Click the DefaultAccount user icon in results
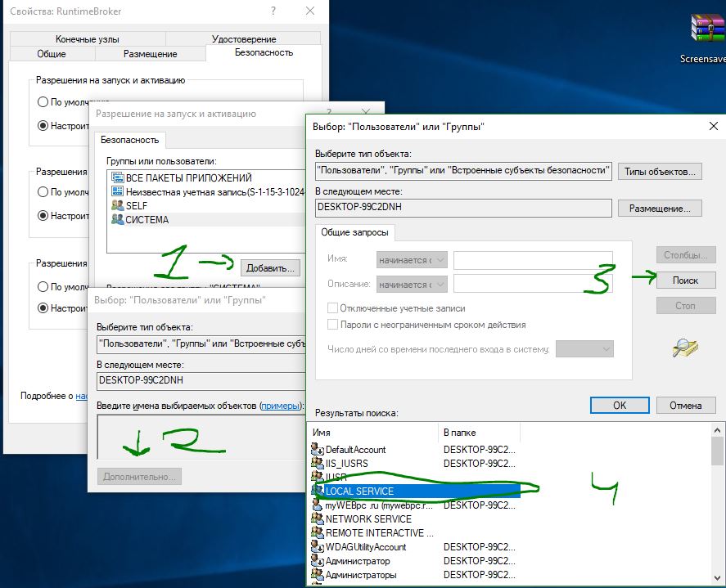 point(317,449)
